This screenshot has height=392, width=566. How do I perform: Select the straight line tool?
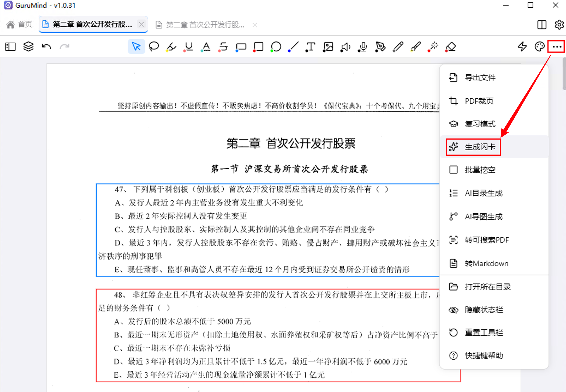point(293,47)
